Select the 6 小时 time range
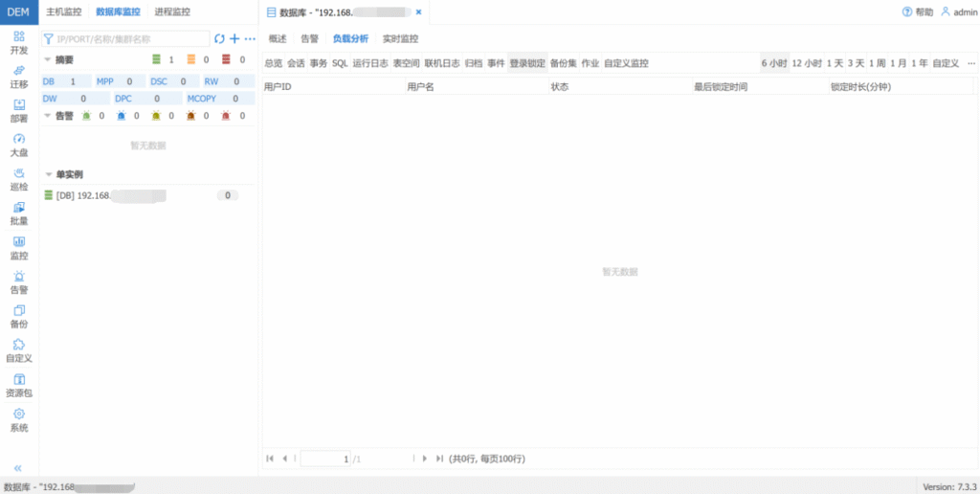The image size is (980, 494). click(x=773, y=63)
